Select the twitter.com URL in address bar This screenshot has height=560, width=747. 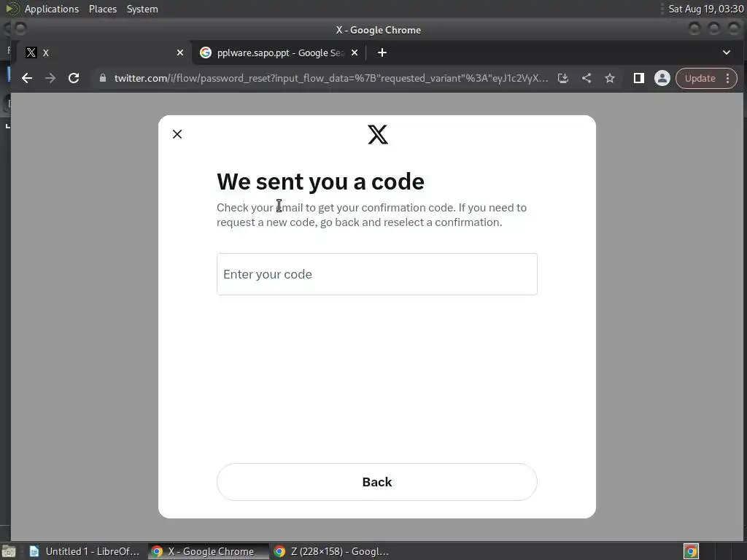point(331,79)
